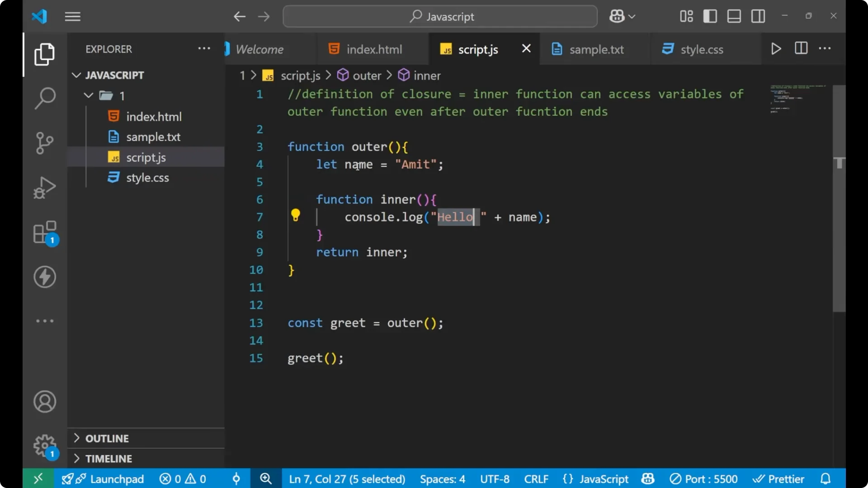The image size is (868, 488).
Task: Run the script.js file
Action: (776, 48)
